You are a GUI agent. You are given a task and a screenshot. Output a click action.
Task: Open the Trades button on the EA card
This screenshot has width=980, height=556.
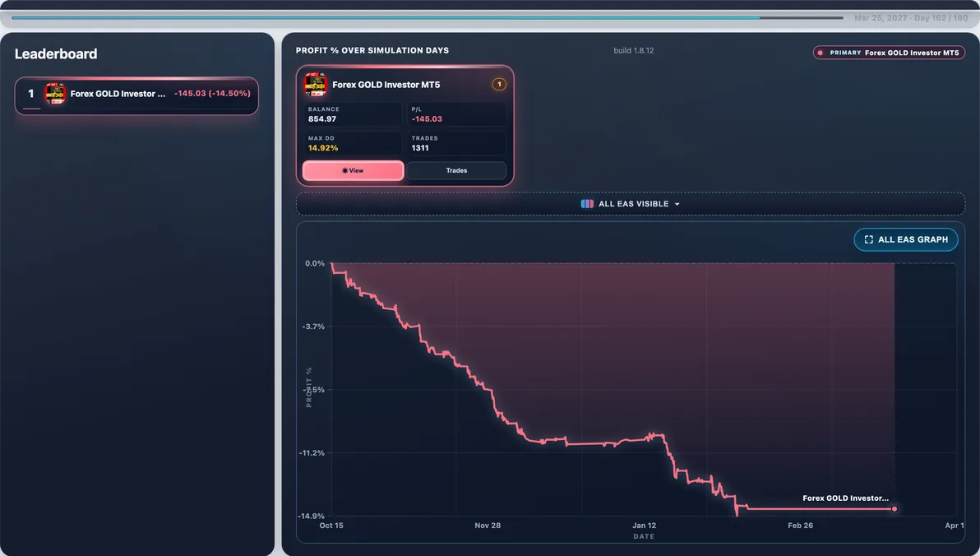point(456,171)
